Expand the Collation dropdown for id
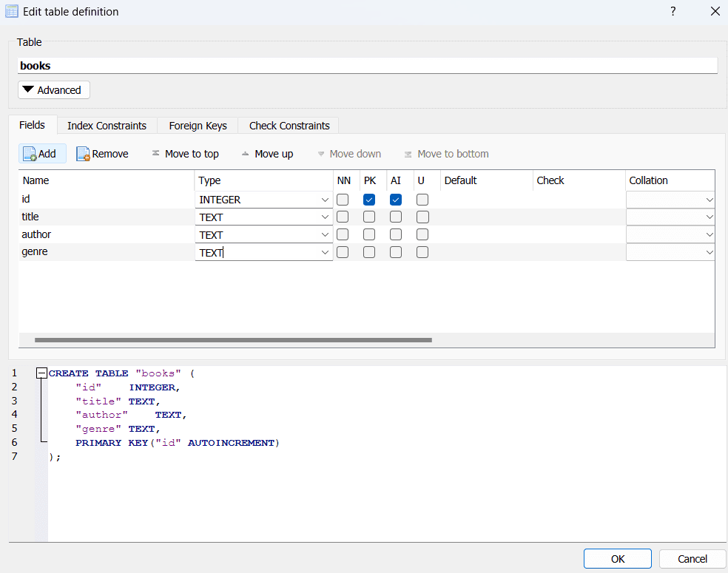 710,200
